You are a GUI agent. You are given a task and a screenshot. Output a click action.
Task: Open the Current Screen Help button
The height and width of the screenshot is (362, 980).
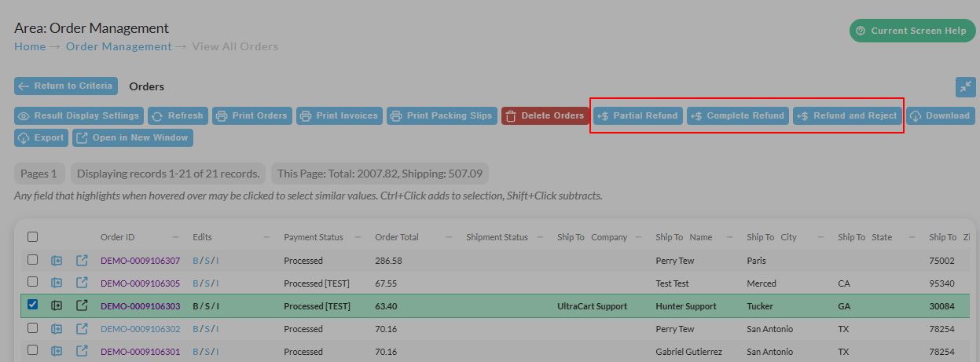point(912,31)
